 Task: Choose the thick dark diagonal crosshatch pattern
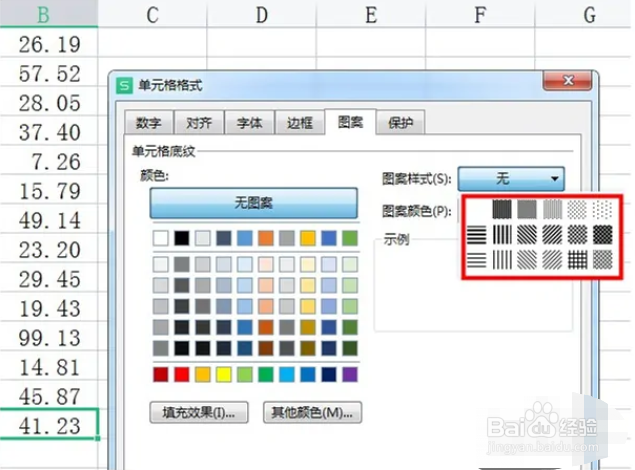tap(602, 235)
